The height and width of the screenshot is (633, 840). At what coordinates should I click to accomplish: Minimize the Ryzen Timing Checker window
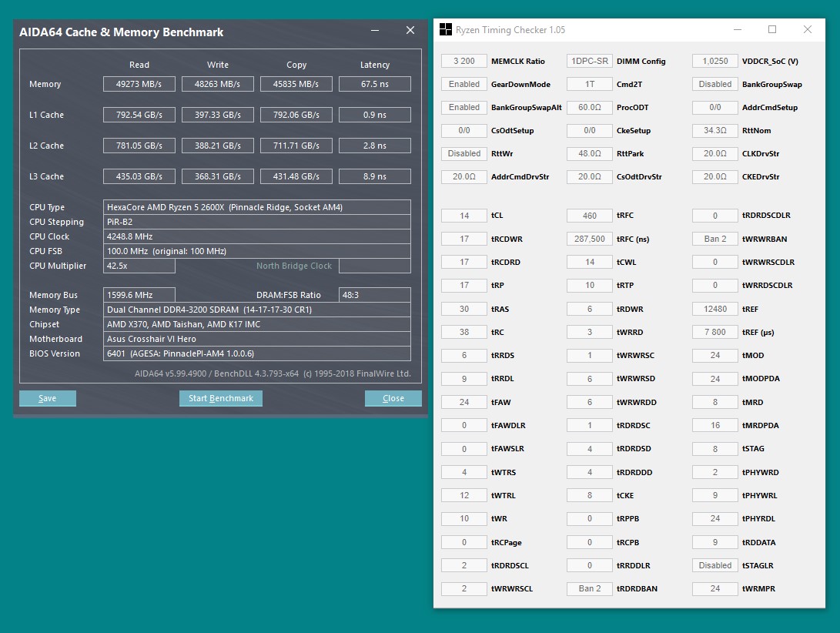(x=737, y=30)
